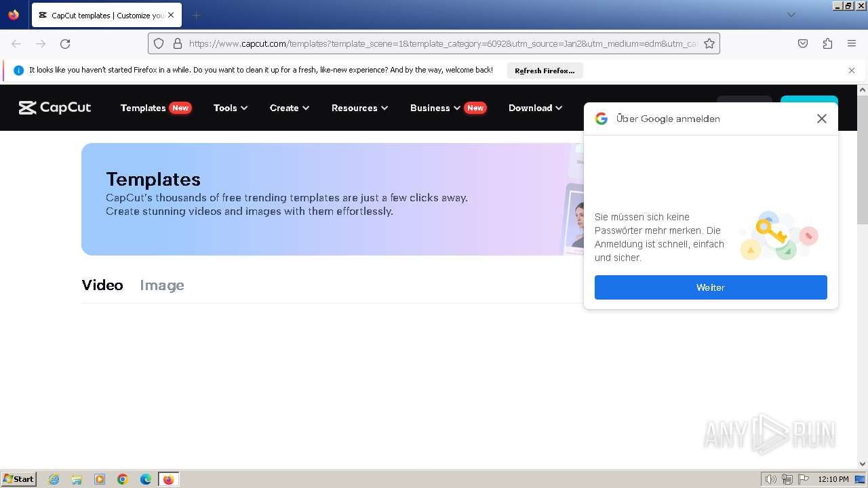Open the volume icon in system tray
868x488 pixels.
[x=770, y=479]
